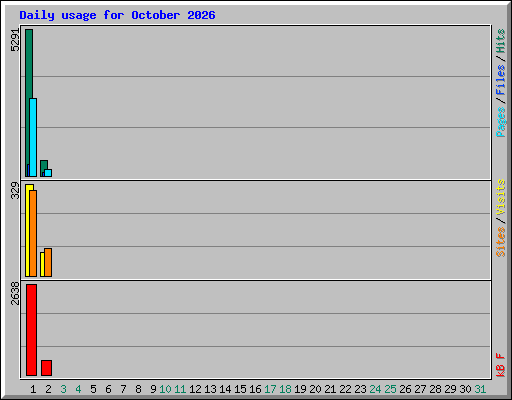Click day 15 on the x-axis
This screenshot has height=400, width=512.
pos(240,389)
